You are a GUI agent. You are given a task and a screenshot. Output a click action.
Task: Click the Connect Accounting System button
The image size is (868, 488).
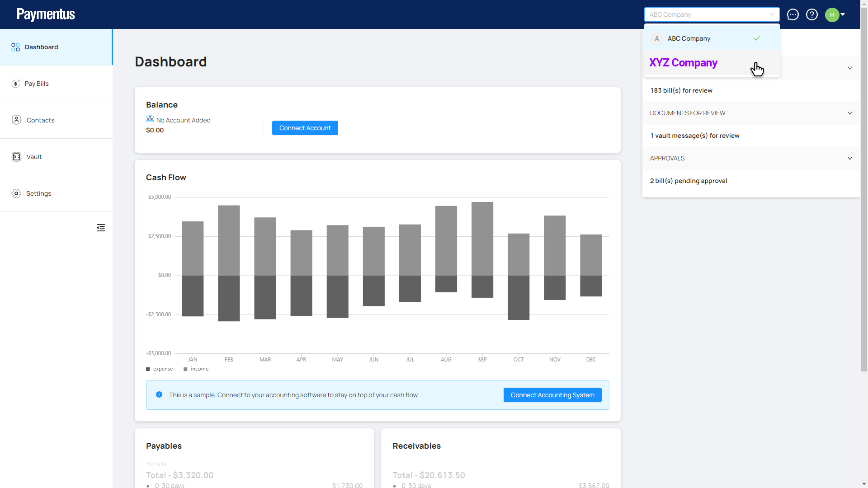[552, 395]
